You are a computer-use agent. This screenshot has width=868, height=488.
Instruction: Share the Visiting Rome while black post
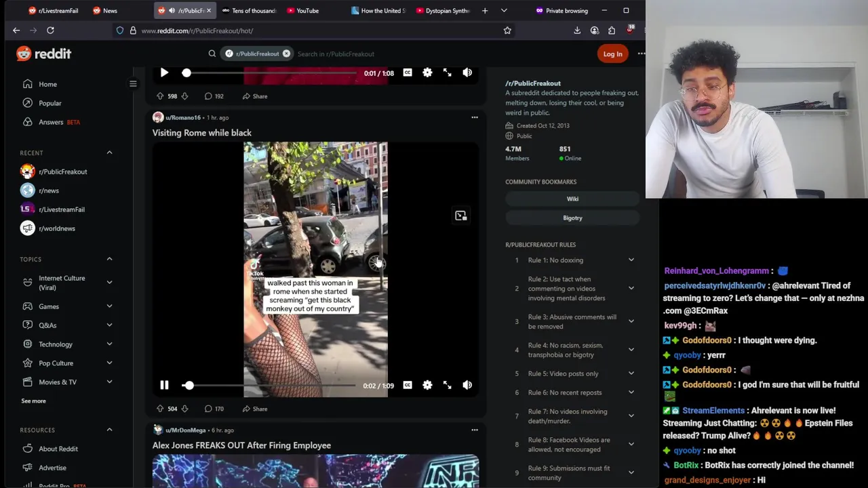tap(255, 409)
